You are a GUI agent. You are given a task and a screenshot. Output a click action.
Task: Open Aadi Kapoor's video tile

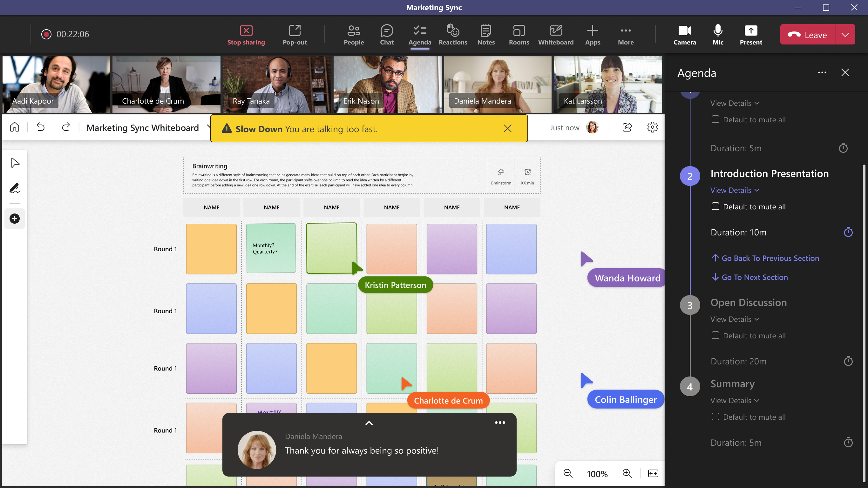click(56, 85)
